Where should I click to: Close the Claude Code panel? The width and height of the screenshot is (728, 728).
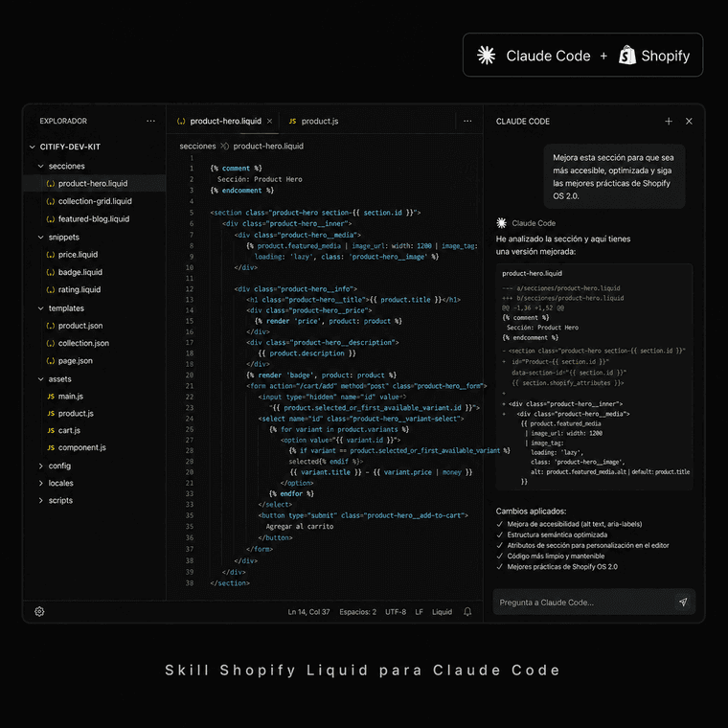tap(689, 122)
